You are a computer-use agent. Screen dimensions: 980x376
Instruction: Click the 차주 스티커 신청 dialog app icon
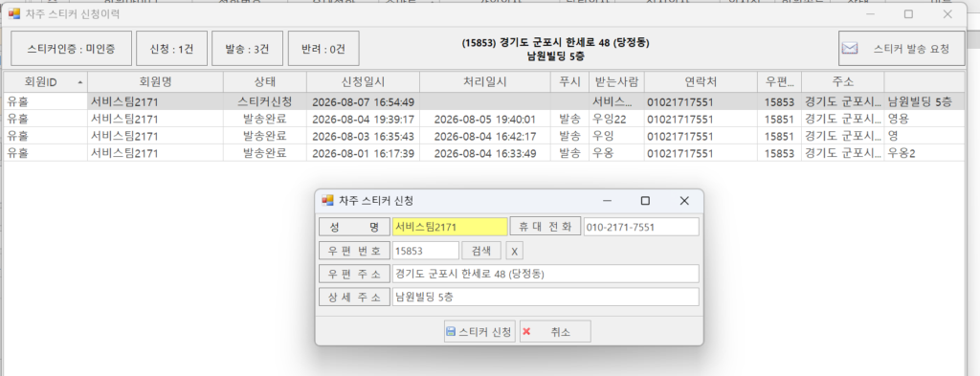(x=327, y=201)
